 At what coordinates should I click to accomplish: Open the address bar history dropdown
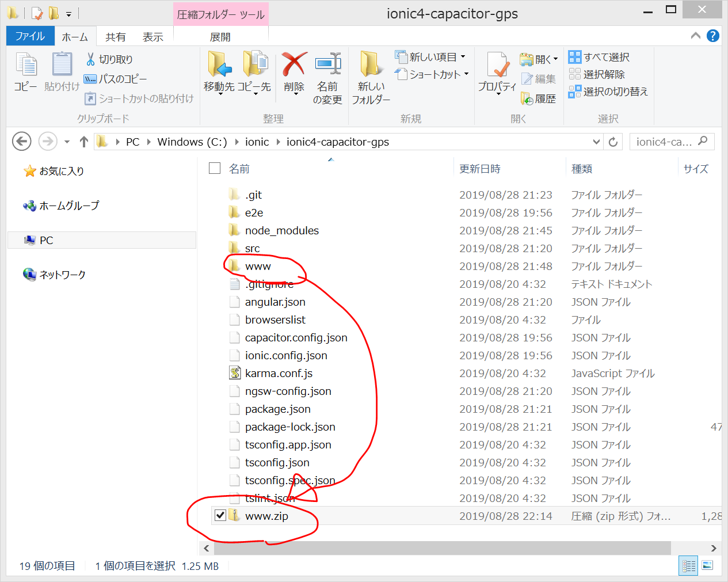coord(596,142)
